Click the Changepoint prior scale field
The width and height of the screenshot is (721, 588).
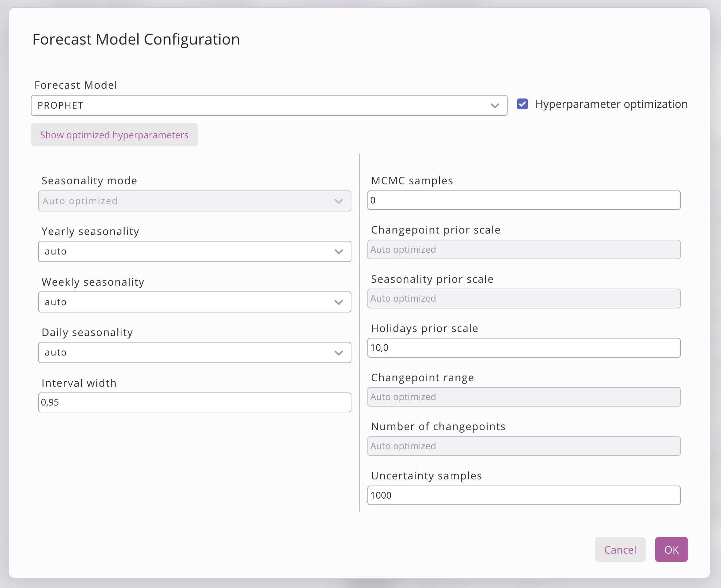(524, 249)
